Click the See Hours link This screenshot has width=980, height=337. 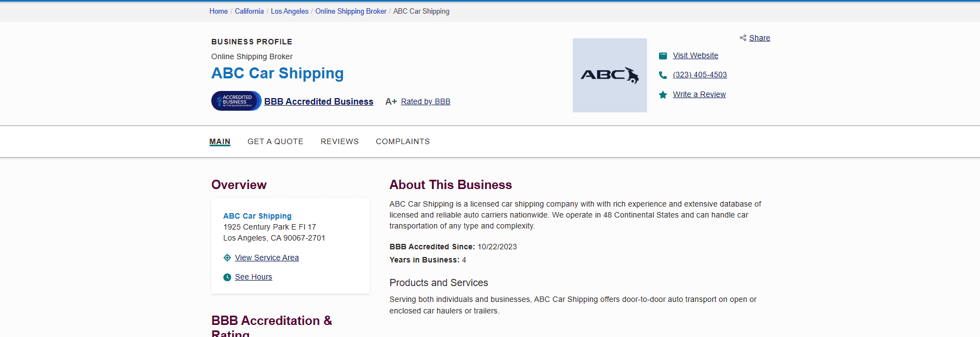[254, 277]
